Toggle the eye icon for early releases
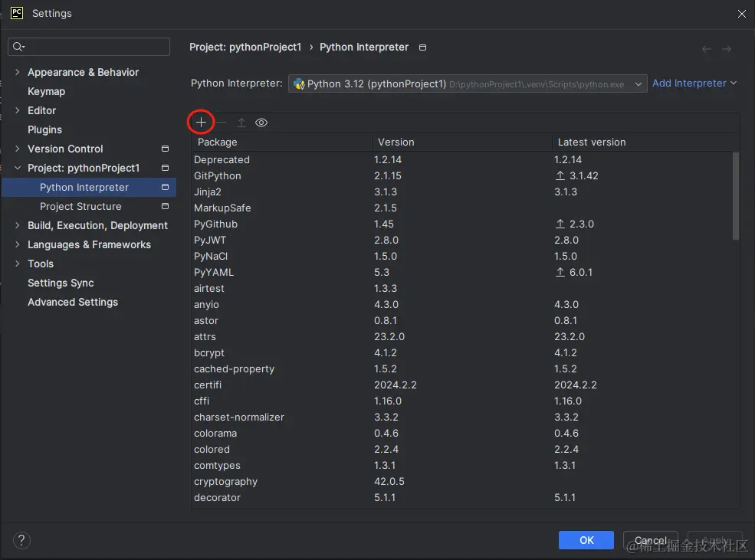The width and height of the screenshot is (755, 560). click(261, 123)
